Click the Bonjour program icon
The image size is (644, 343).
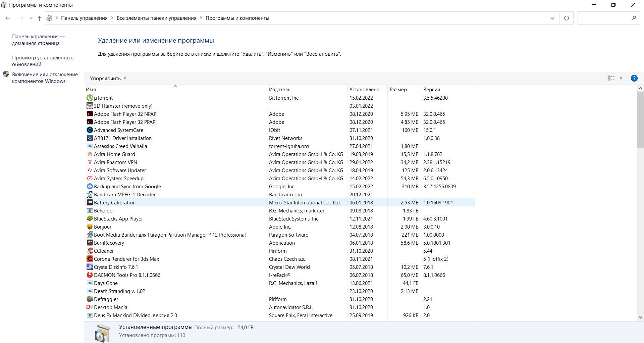click(x=90, y=227)
